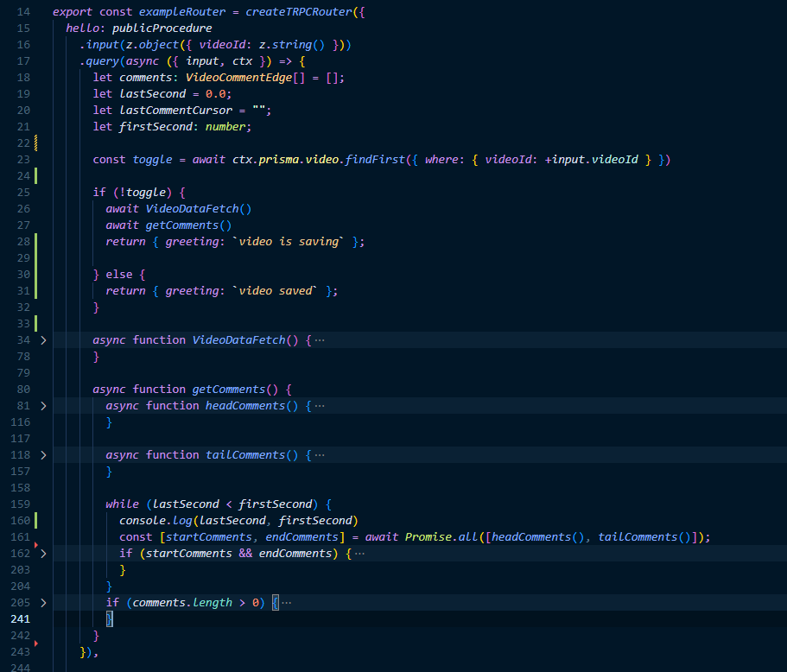
Task: Click the inline ellipsis on line 205
Action: (289, 602)
